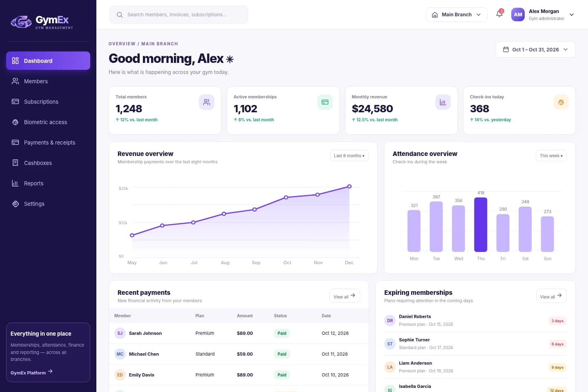588x392 pixels.
Task: Click the 6 days badge for Sophie Turner
Action: 557,344
